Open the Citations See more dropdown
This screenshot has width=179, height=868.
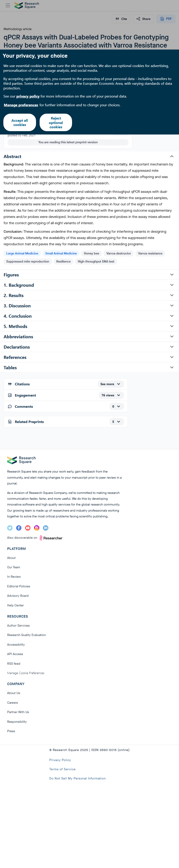coord(111,384)
